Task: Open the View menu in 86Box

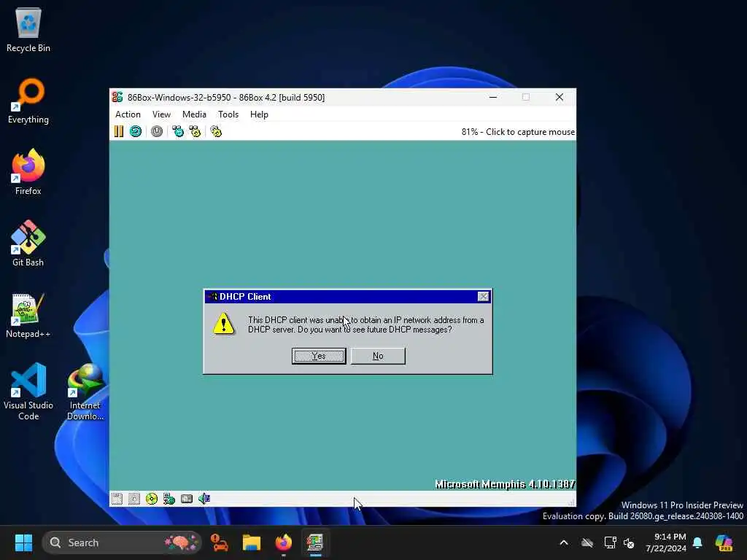Action: pos(161,114)
